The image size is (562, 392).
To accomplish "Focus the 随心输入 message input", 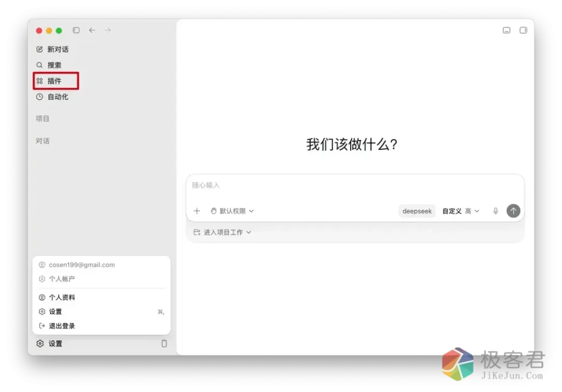I will (x=355, y=186).
